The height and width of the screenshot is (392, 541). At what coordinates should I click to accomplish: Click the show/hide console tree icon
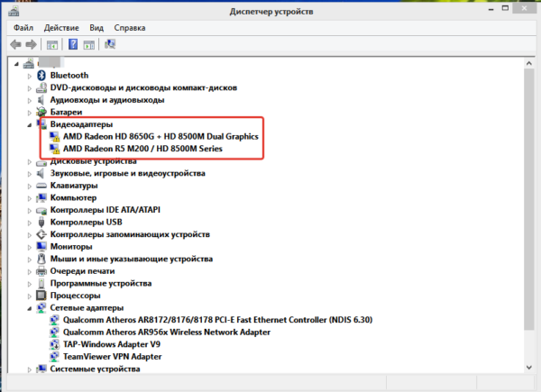pyautogui.click(x=52, y=44)
